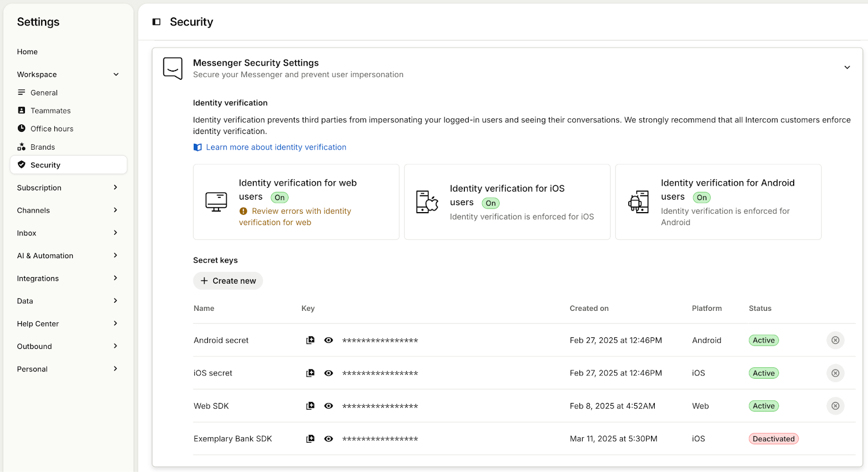Click the web monitor icon in verification card
Screen dimensions: 868x472
point(216,202)
